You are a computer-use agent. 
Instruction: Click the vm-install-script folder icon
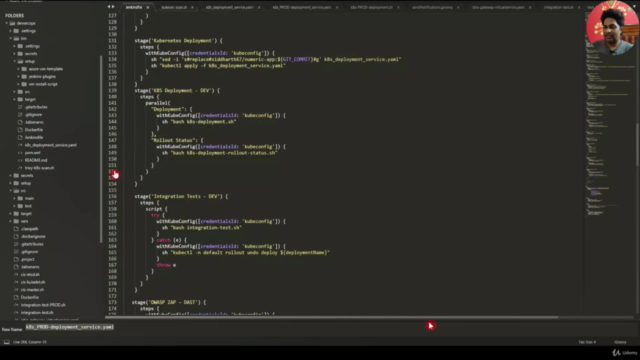tap(24, 84)
